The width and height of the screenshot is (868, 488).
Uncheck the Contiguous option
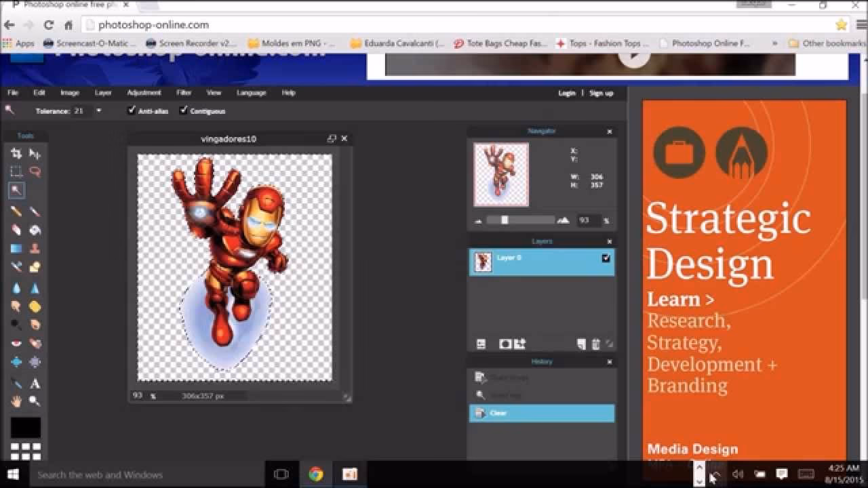[183, 110]
